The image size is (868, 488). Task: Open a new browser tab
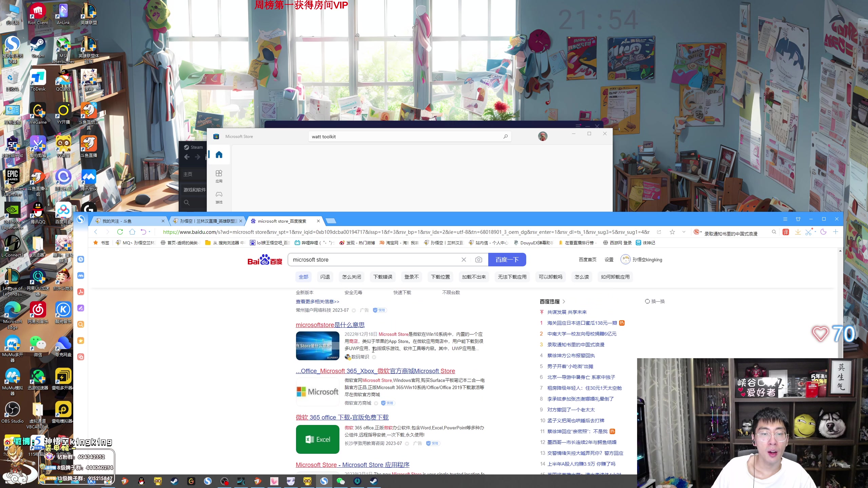[x=331, y=221]
